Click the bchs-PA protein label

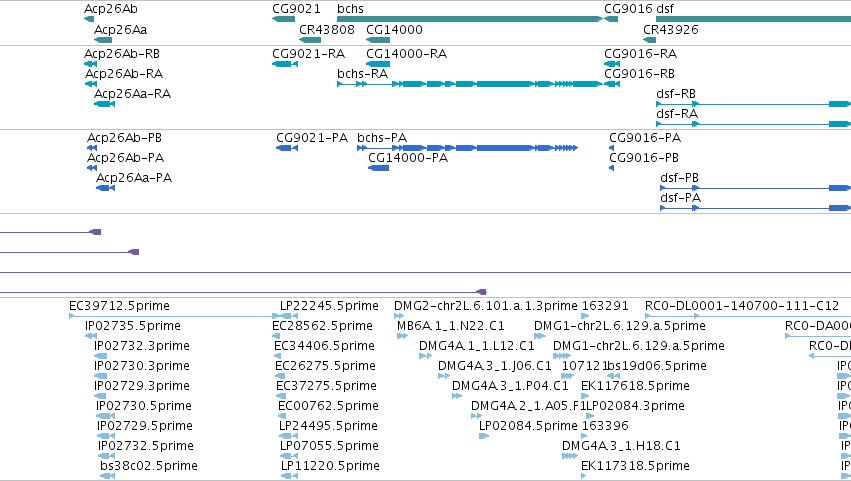[382, 137]
